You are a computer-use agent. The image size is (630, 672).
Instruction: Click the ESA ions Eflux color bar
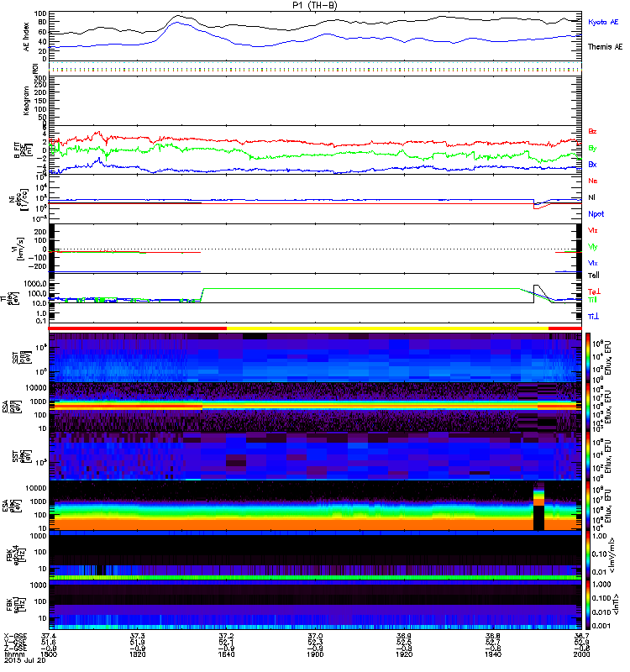point(588,407)
